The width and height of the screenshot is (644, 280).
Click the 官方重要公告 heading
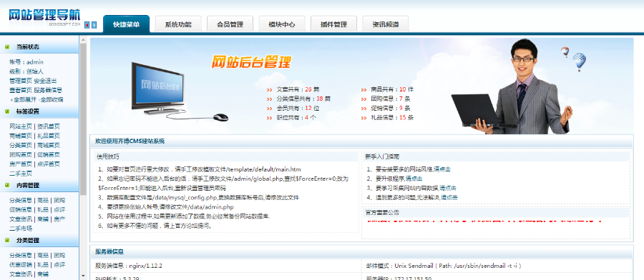[x=382, y=213]
